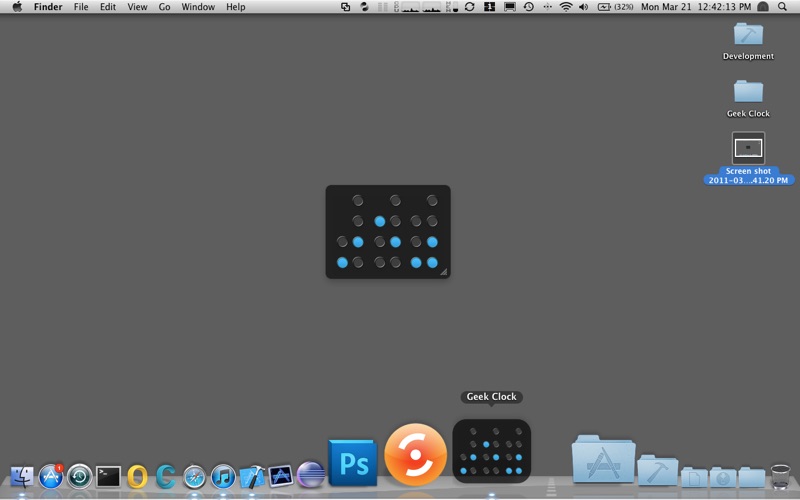Open the Window menu
Image resolution: width=800 pixels, height=500 pixels.
click(x=198, y=7)
